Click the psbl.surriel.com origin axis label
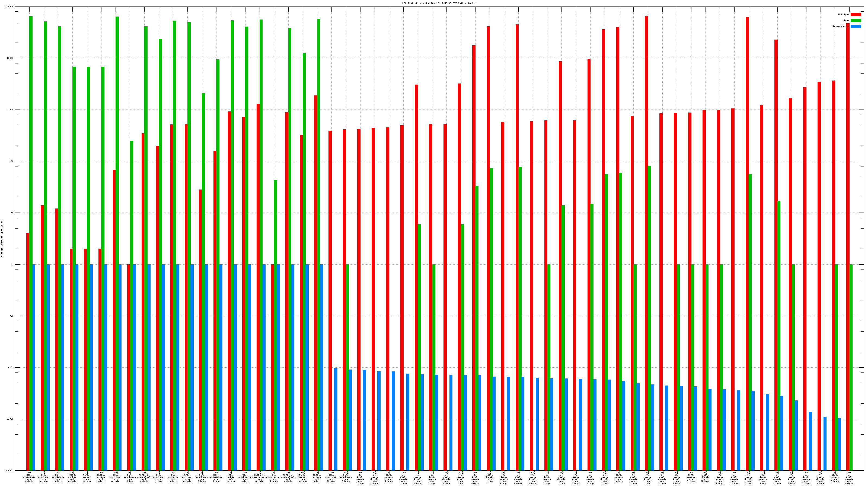The image size is (868, 488). (x=187, y=477)
